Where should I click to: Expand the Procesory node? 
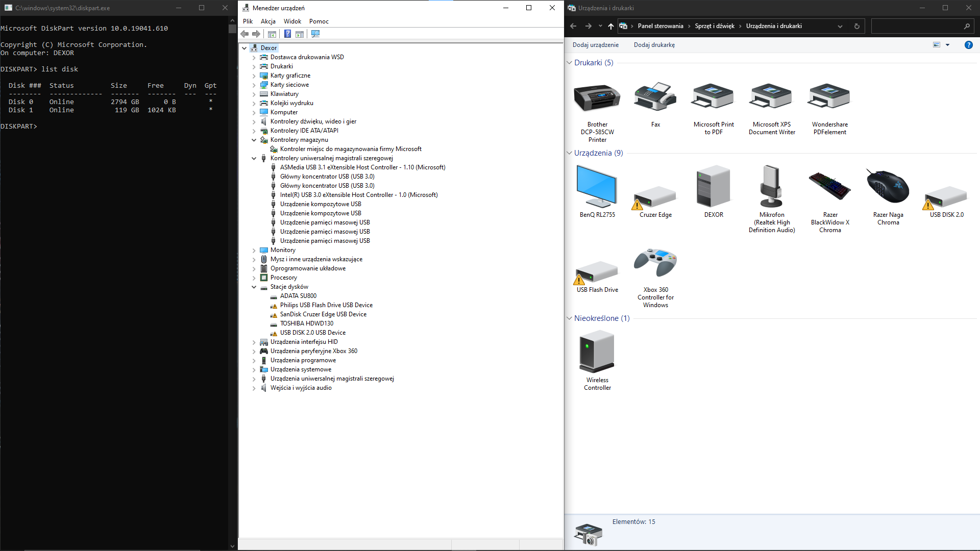(254, 278)
